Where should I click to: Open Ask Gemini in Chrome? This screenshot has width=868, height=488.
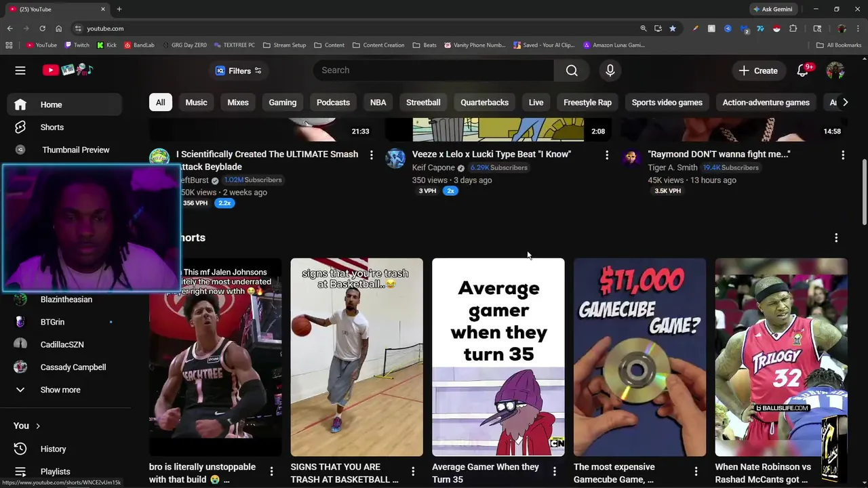[772, 9]
